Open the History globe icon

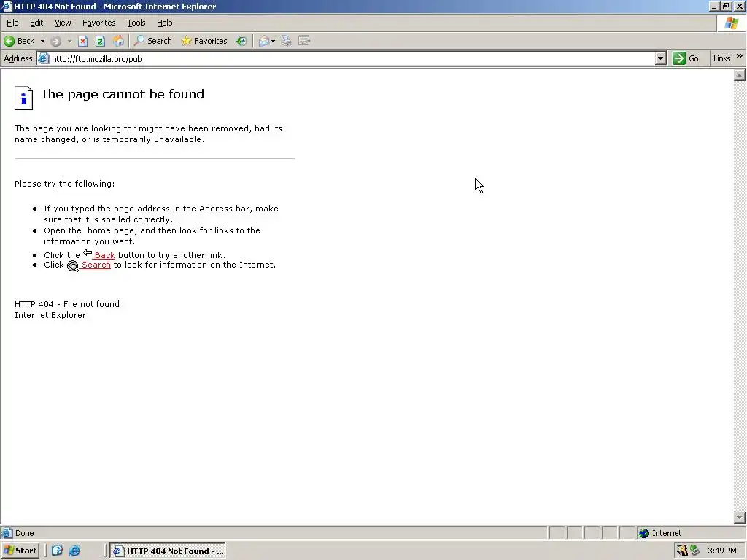(242, 41)
